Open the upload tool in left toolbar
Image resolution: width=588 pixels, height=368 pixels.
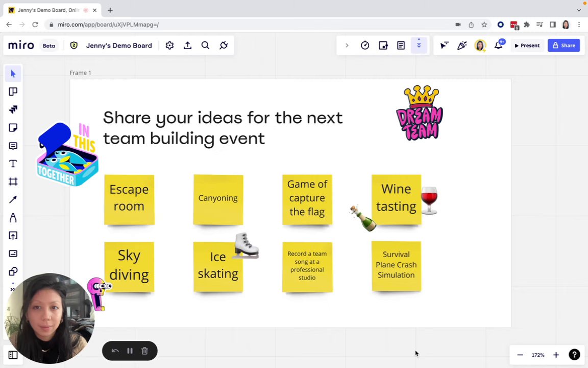point(13,236)
